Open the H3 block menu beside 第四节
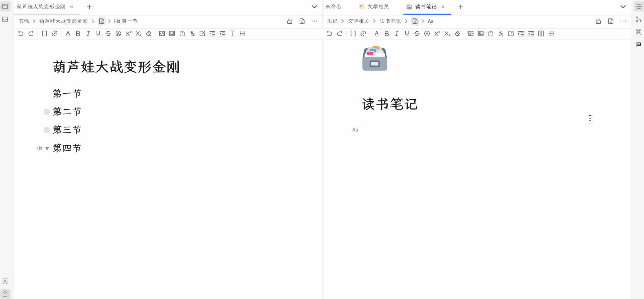This screenshot has height=299, width=644. pos(39,148)
